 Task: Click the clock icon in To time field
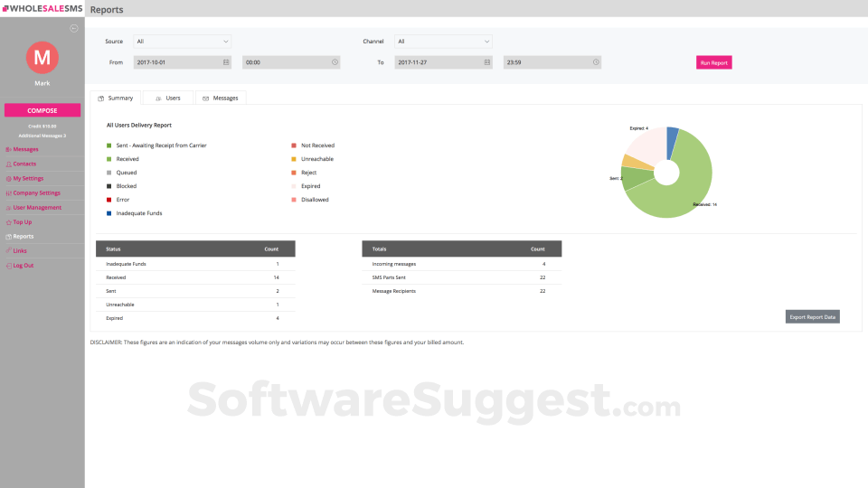tap(596, 62)
